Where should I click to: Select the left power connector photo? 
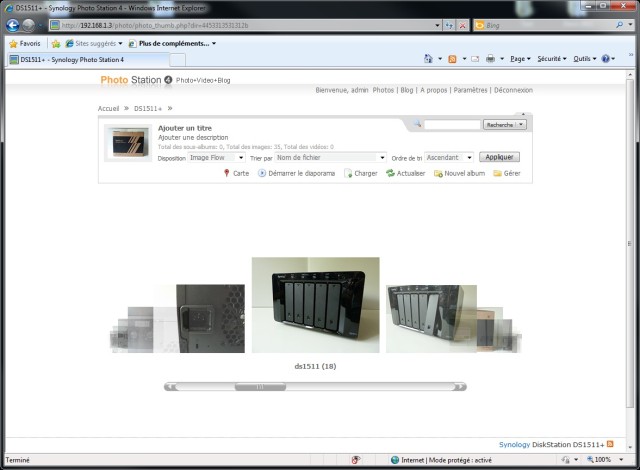[x=211, y=319]
